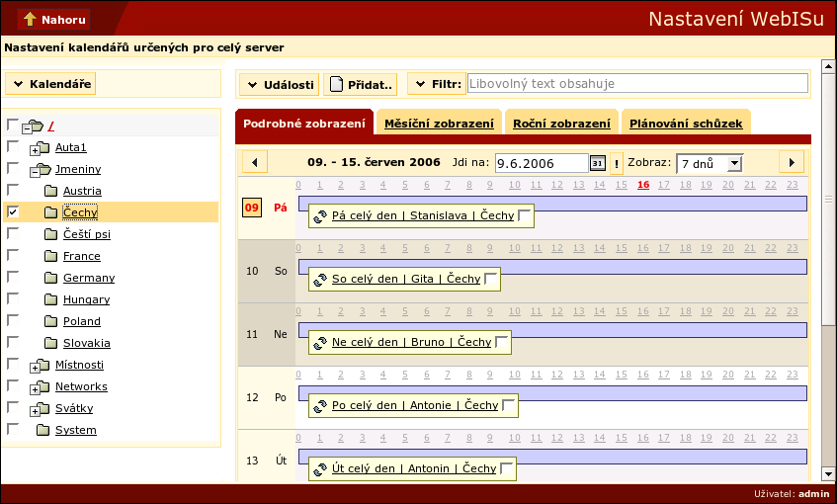Click recurring icon of Antonin event
Viewport: 837px width, 504px height.
click(x=320, y=469)
